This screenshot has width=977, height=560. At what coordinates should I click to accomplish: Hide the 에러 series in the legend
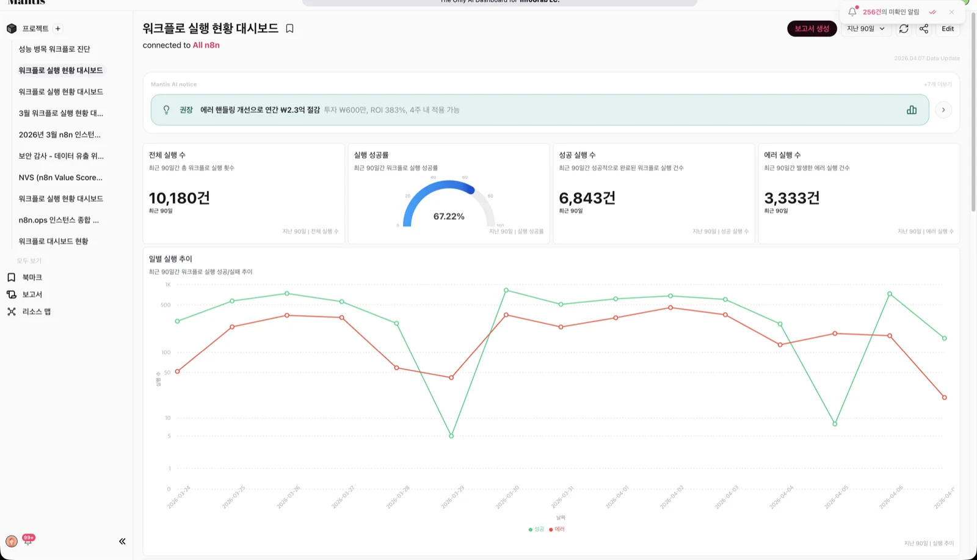point(556,529)
